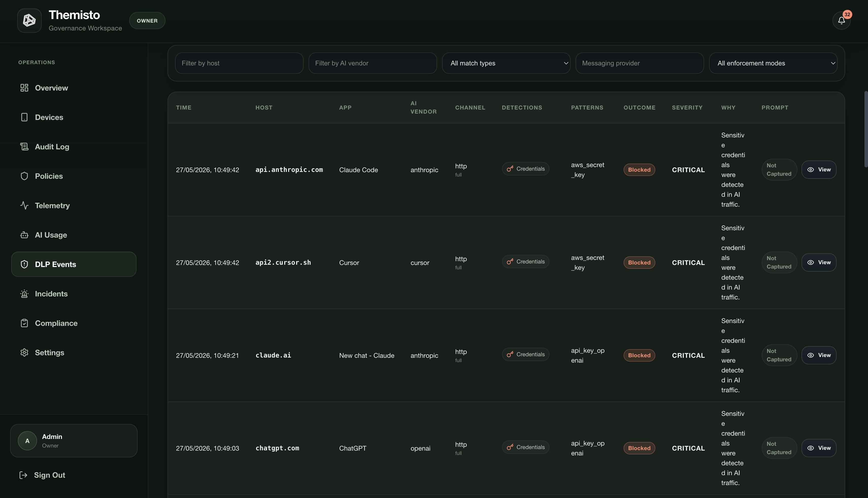The width and height of the screenshot is (868, 498).
Task: Click host claude.ai
Action: [x=273, y=355]
